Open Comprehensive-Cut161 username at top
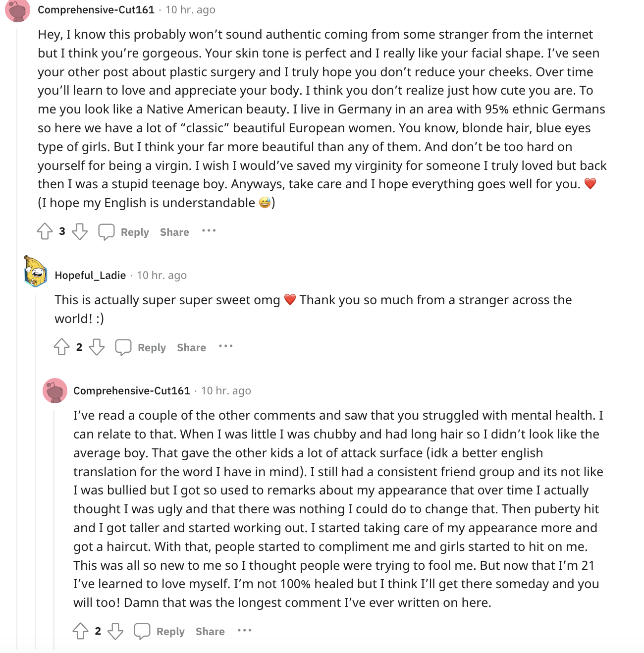 96,9
